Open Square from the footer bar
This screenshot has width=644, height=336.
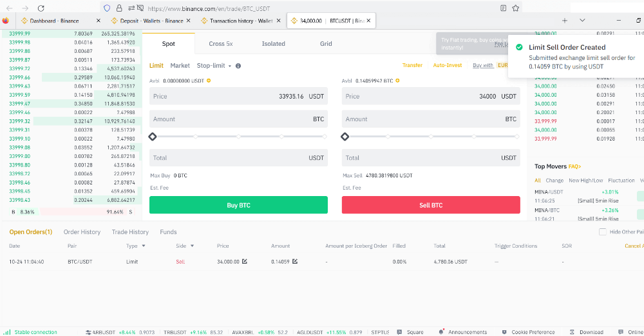tap(410, 332)
